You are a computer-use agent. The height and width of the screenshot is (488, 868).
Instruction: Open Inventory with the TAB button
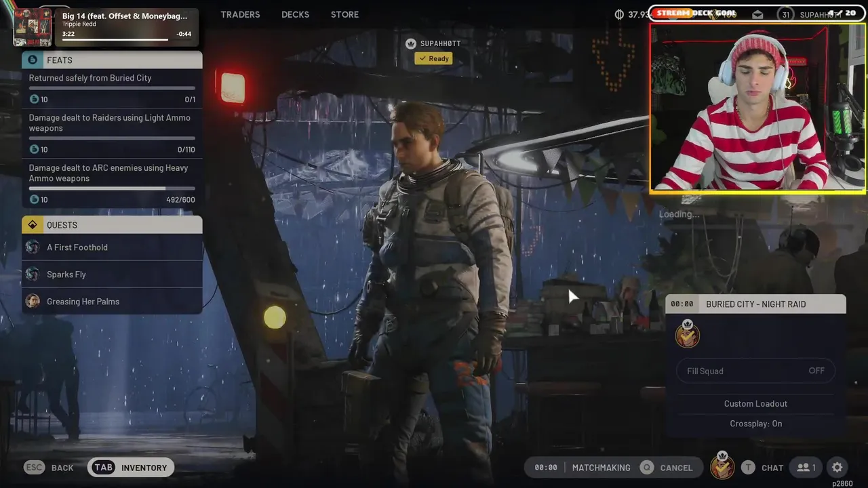click(131, 468)
